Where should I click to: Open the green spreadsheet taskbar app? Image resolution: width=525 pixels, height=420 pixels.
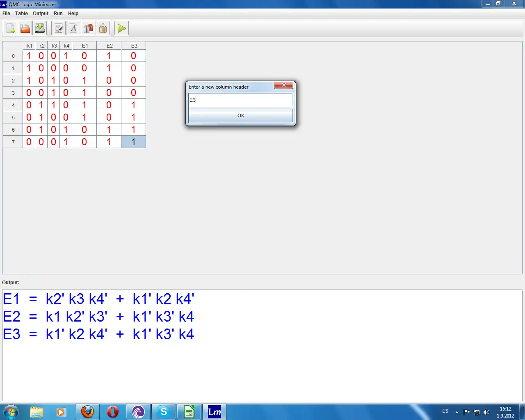click(x=189, y=412)
